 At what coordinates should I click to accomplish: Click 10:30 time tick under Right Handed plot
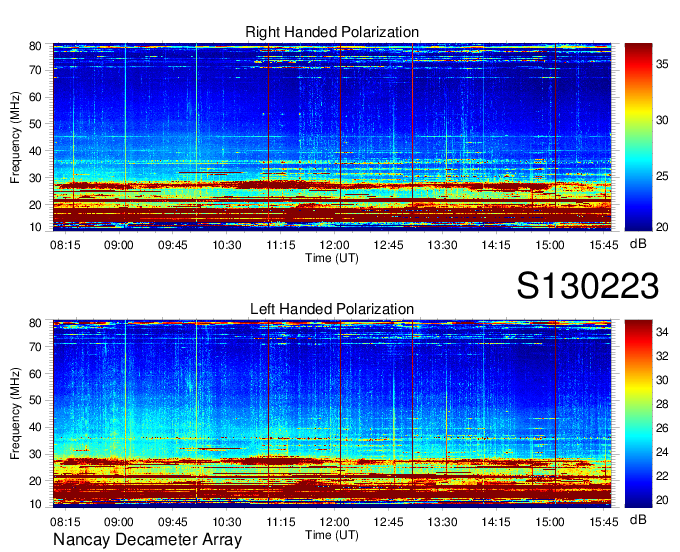[x=227, y=245]
